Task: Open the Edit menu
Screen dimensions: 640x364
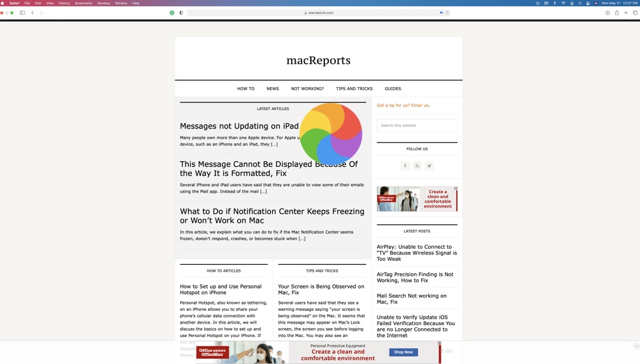Action: [38, 3]
